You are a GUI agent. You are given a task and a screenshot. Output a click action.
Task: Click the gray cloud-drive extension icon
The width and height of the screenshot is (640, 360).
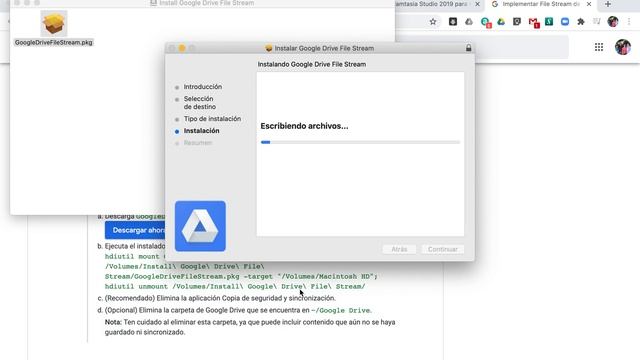pyautogui.click(x=469, y=22)
